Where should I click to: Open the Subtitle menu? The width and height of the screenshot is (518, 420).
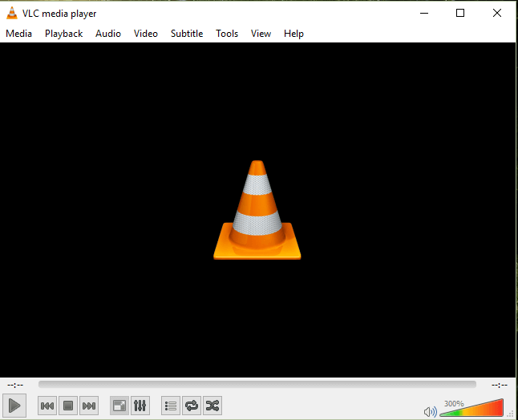click(187, 34)
